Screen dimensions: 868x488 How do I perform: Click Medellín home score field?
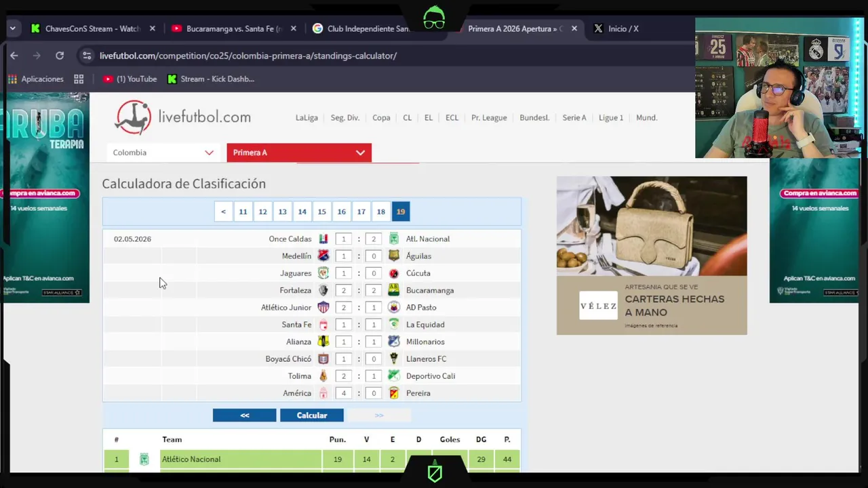[x=344, y=256]
